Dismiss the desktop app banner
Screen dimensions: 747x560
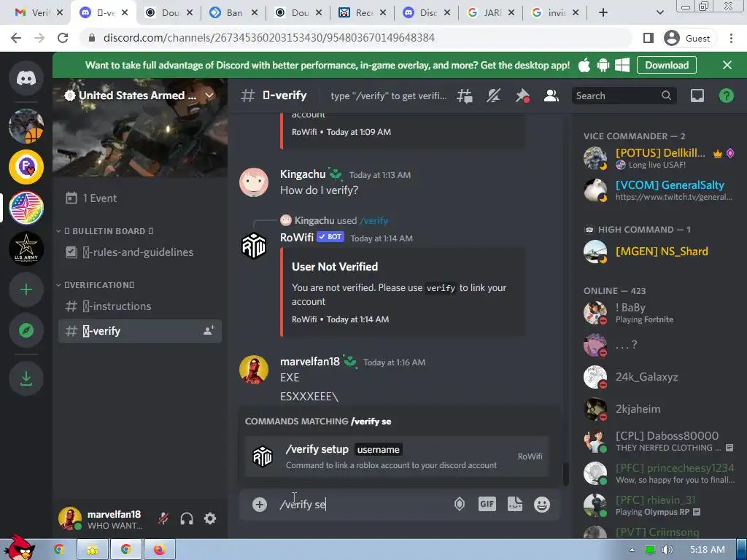[727, 65]
